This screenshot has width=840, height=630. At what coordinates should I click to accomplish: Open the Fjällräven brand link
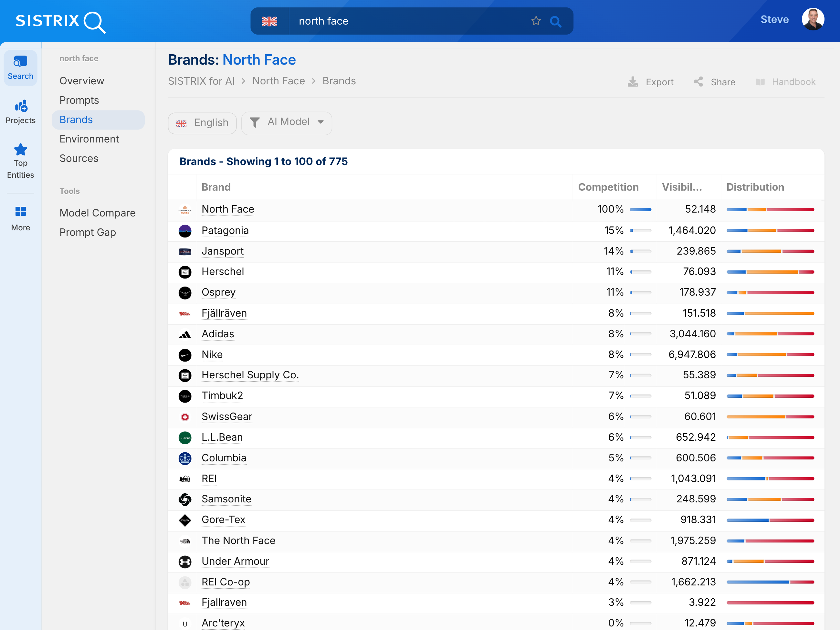click(224, 313)
